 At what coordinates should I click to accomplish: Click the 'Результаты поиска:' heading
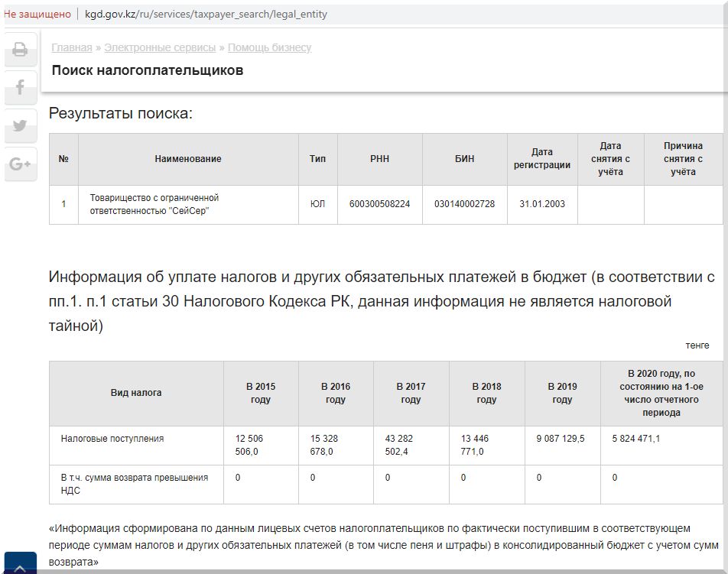(x=121, y=113)
